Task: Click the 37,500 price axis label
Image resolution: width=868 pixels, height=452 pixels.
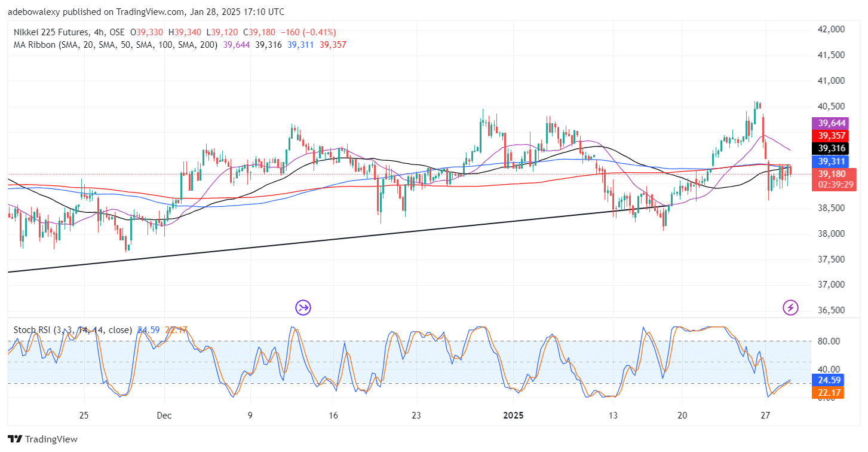Action: 831,259
